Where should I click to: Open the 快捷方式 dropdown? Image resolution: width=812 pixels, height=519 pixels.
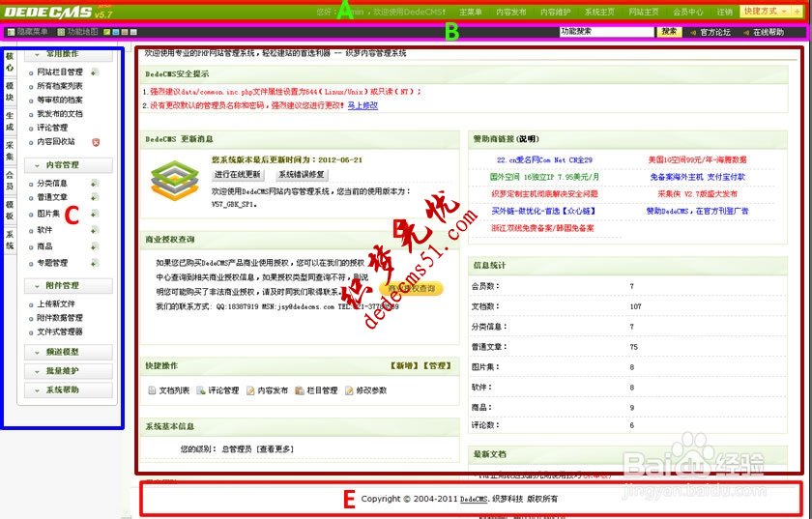coord(766,11)
